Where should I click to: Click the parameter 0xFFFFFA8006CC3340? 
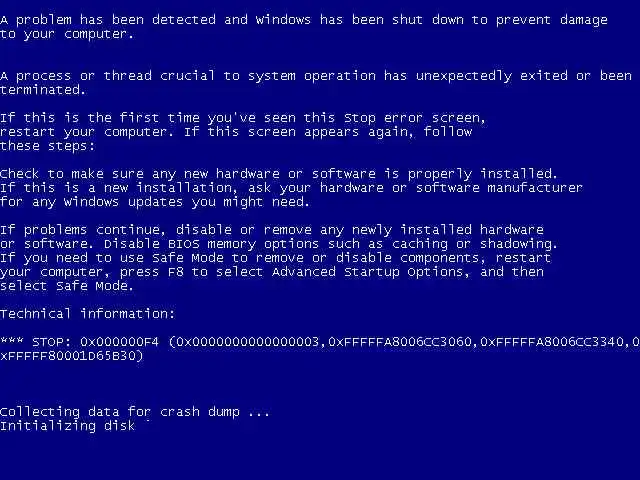click(552, 342)
